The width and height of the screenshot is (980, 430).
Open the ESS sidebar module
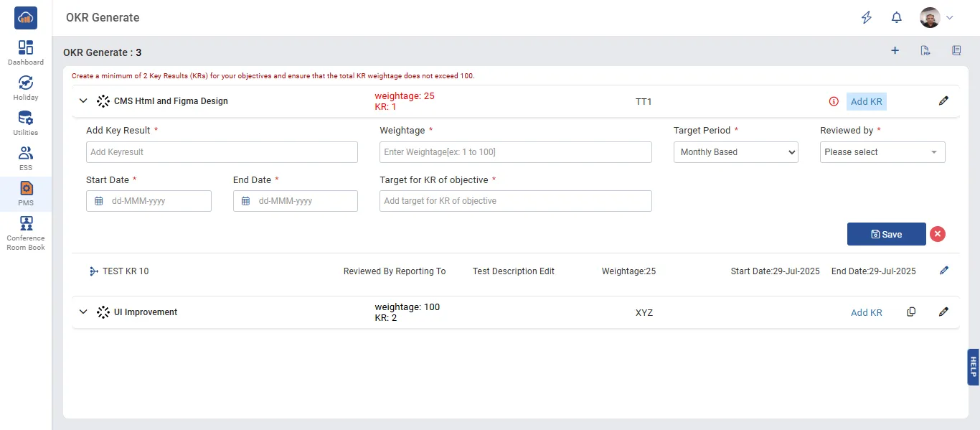tap(26, 158)
